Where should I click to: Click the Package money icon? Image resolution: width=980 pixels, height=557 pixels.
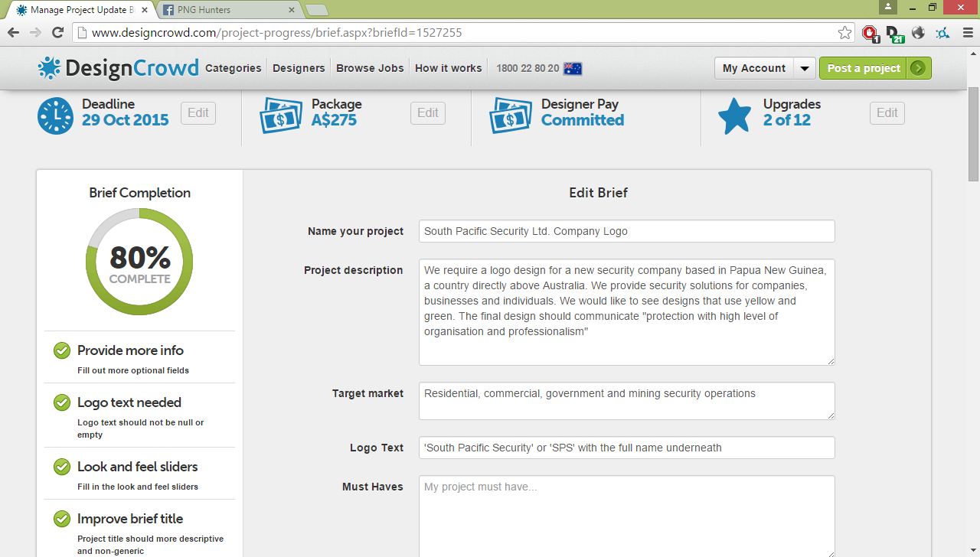(280, 116)
